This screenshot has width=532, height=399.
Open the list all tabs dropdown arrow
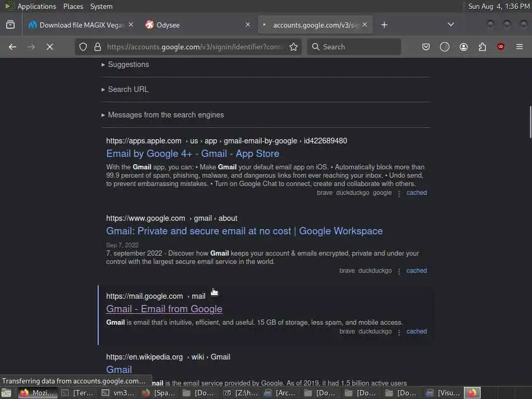click(x=451, y=24)
